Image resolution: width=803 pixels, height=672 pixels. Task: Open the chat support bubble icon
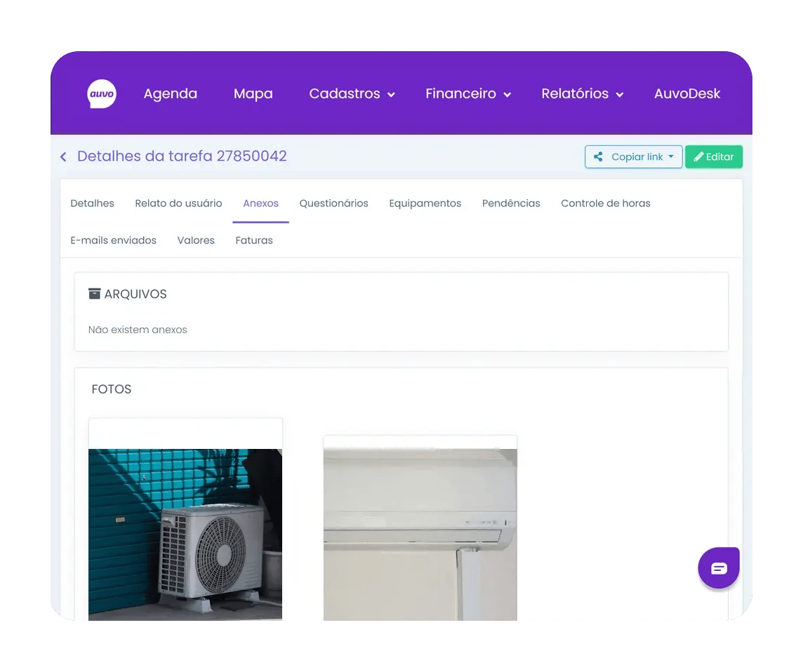(719, 568)
